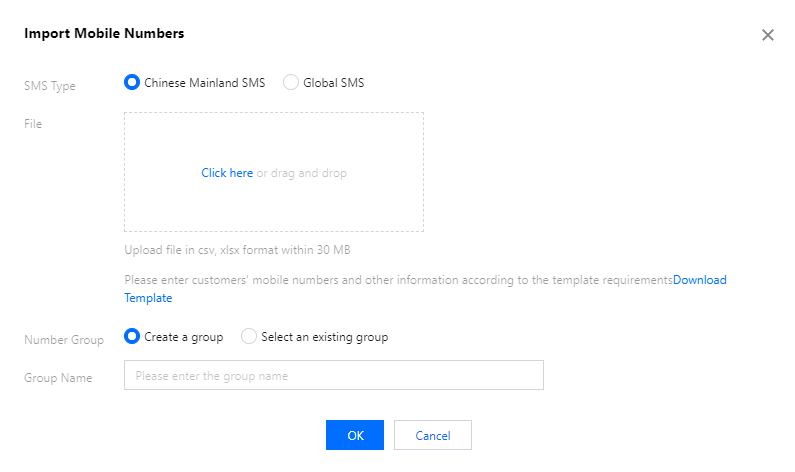Click the SMS Type field label
Viewport: 795px width, 472px height.
(50, 86)
